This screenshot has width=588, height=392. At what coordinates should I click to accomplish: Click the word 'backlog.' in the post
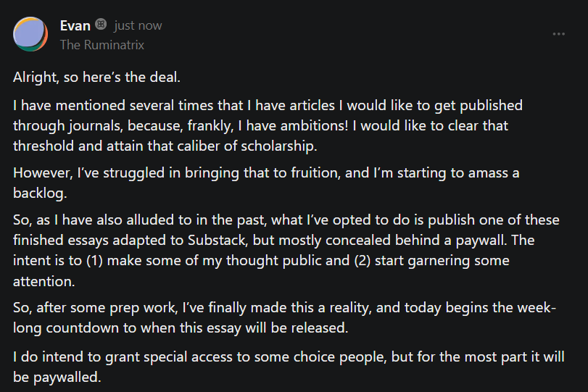[x=40, y=193]
